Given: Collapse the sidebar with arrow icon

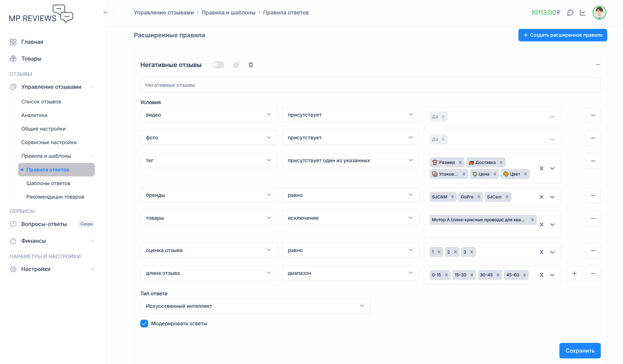Looking at the screenshot, I should [x=106, y=12].
